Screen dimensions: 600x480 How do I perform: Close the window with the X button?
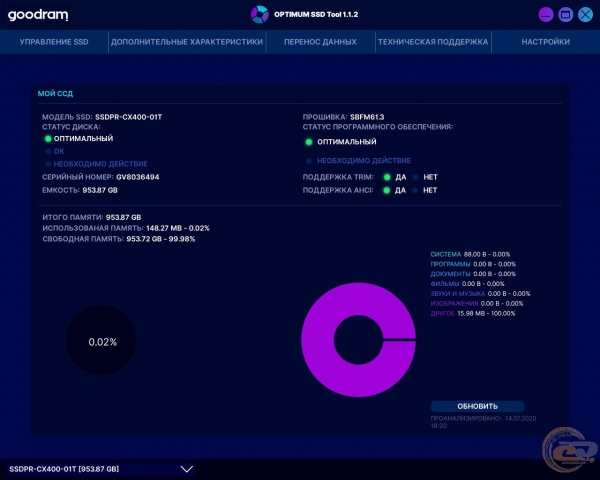(x=585, y=15)
